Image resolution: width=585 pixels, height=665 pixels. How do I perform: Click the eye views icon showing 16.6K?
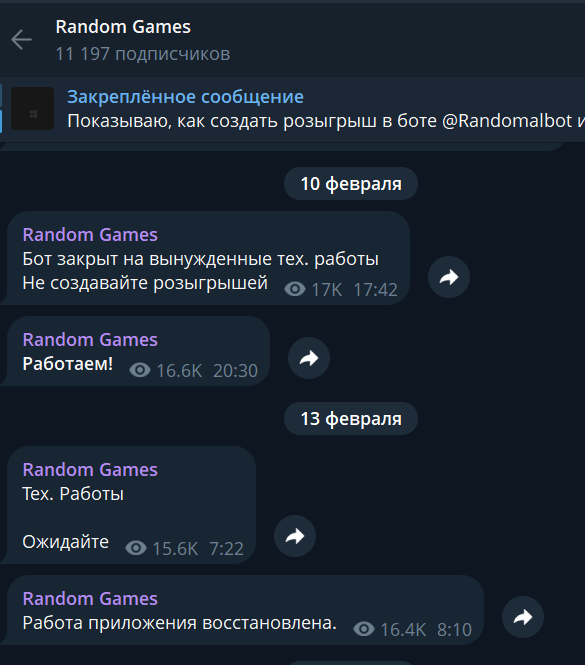pos(140,370)
